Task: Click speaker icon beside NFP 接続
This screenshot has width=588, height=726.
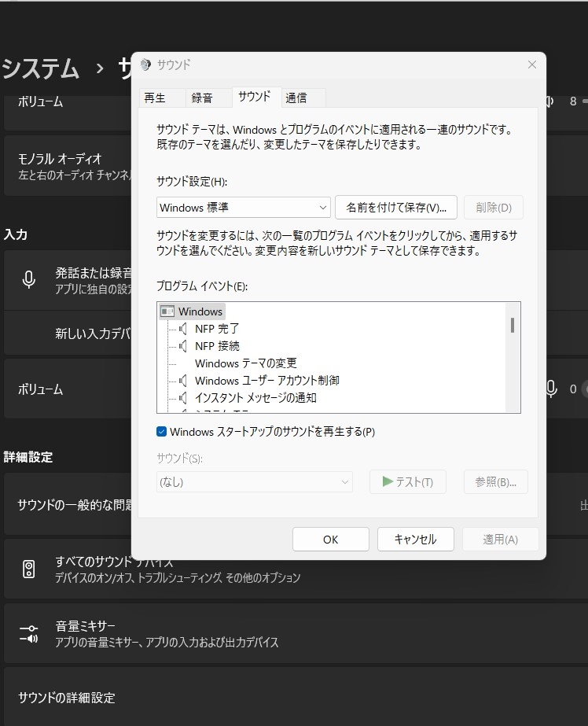Action: coord(183,346)
